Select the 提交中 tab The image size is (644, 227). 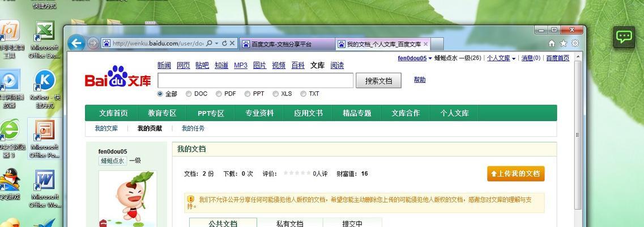coord(352,223)
